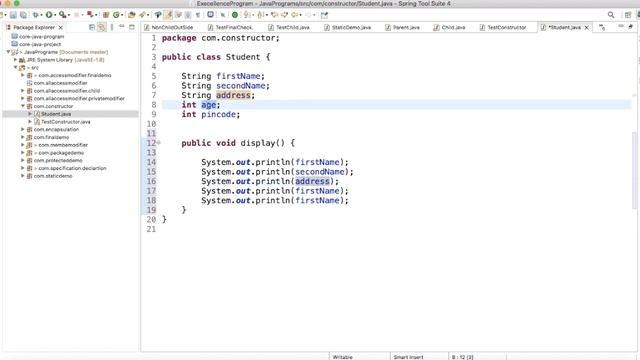Expand JRE System Library node
The height and width of the screenshot is (360, 640).
point(16,60)
